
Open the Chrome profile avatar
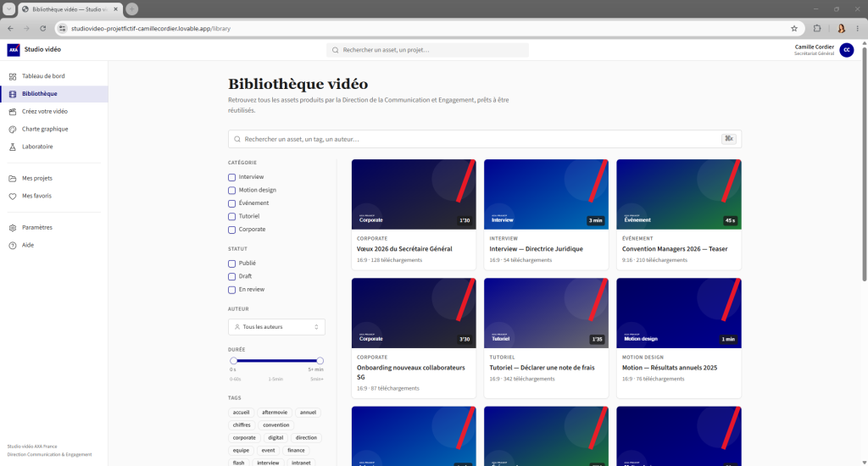click(x=841, y=28)
